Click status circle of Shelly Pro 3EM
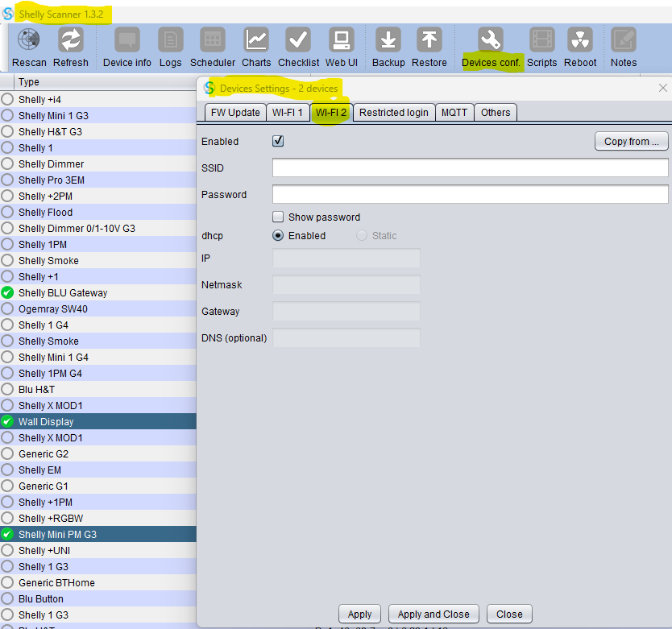672x629 pixels. point(7,180)
